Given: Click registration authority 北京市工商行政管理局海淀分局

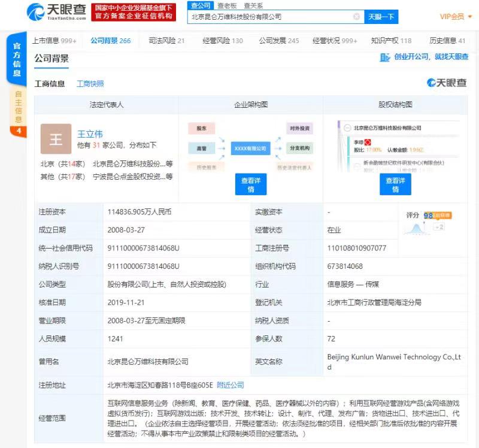Looking at the screenshot, I should [374, 302].
